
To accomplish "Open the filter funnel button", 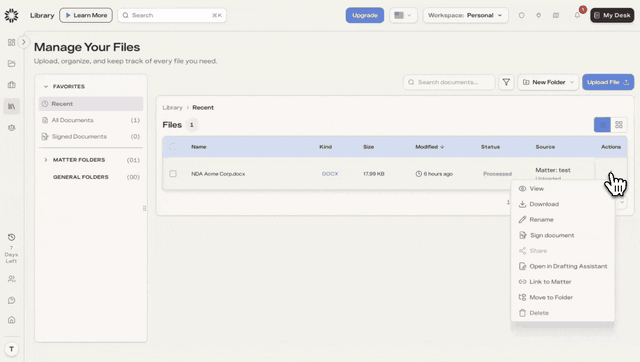I will 506,82.
